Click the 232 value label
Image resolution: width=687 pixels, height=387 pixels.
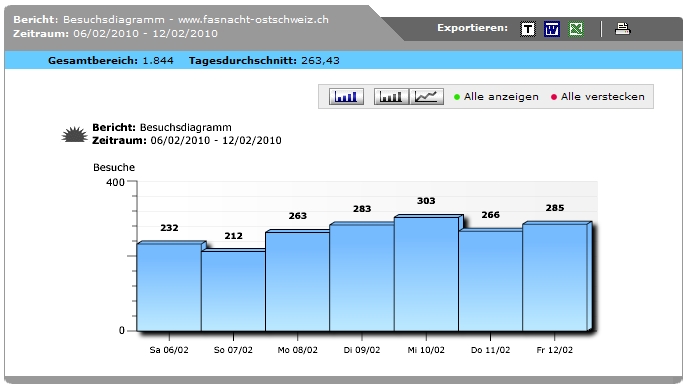[x=169, y=228]
